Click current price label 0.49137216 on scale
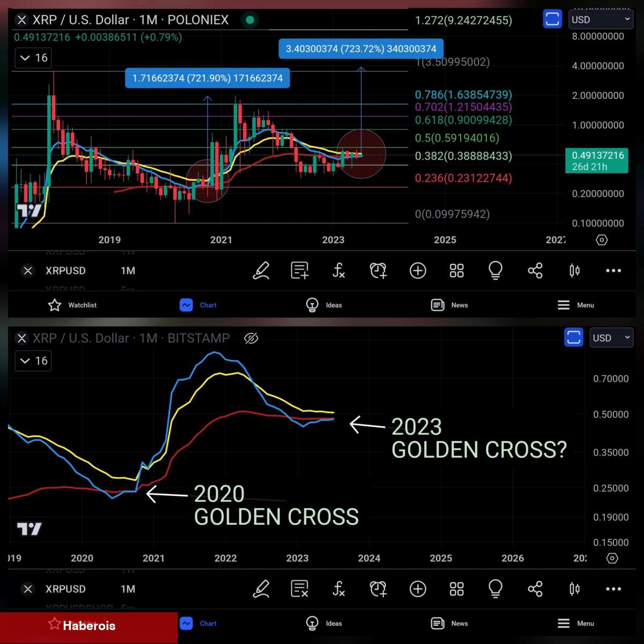Image resolution: width=644 pixels, height=644 pixels. coord(597,160)
